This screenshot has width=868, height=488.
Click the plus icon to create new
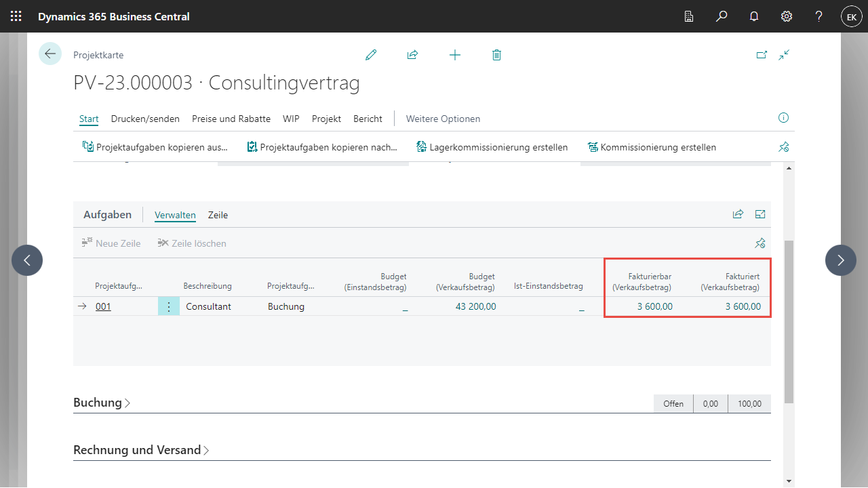[x=455, y=55]
